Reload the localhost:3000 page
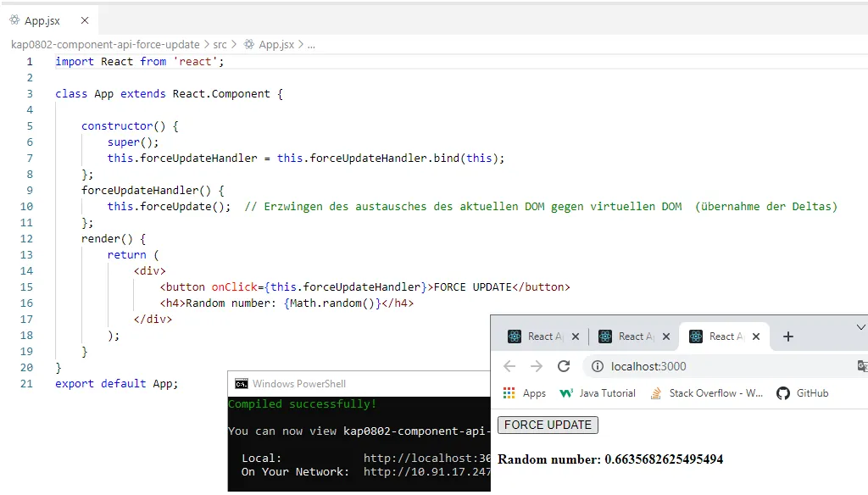The height and width of the screenshot is (495, 868). [x=564, y=366]
